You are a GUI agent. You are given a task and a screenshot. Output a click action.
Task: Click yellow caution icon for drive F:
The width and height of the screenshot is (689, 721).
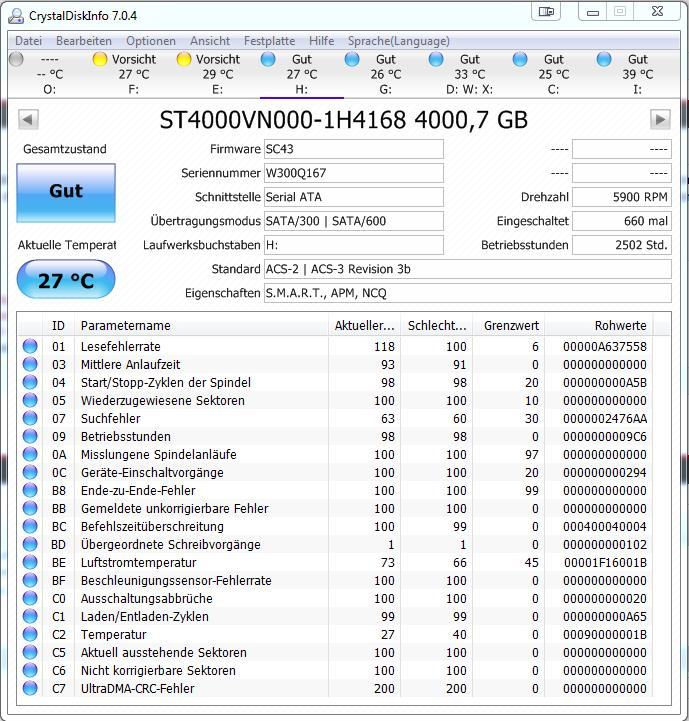click(x=100, y=59)
